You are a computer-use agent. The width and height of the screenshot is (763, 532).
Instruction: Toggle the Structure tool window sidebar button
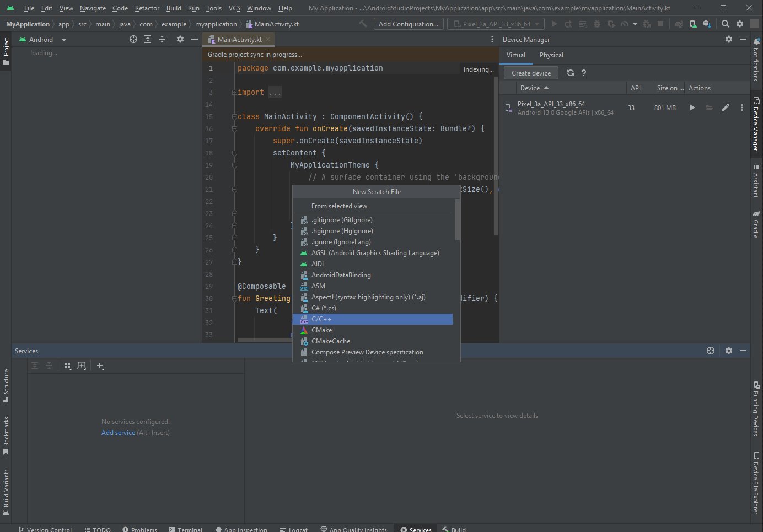click(x=6, y=385)
